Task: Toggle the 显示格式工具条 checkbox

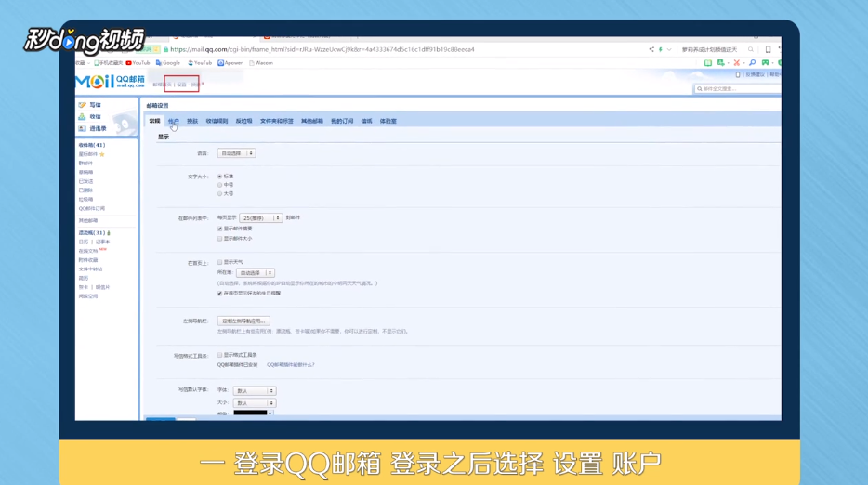Action: click(x=219, y=355)
